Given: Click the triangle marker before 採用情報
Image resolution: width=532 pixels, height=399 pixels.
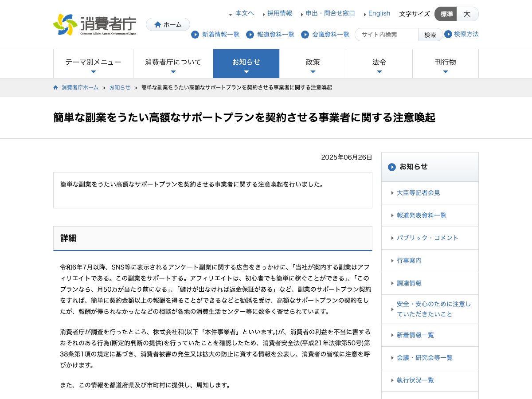Looking at the screenshot, I should pyautogui.click(x=264, y=14).
